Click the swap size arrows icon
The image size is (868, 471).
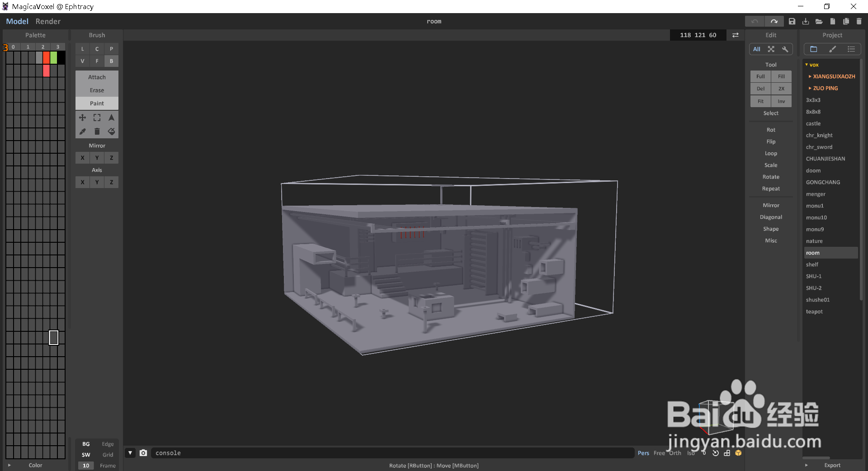click(x=736, y=35)
